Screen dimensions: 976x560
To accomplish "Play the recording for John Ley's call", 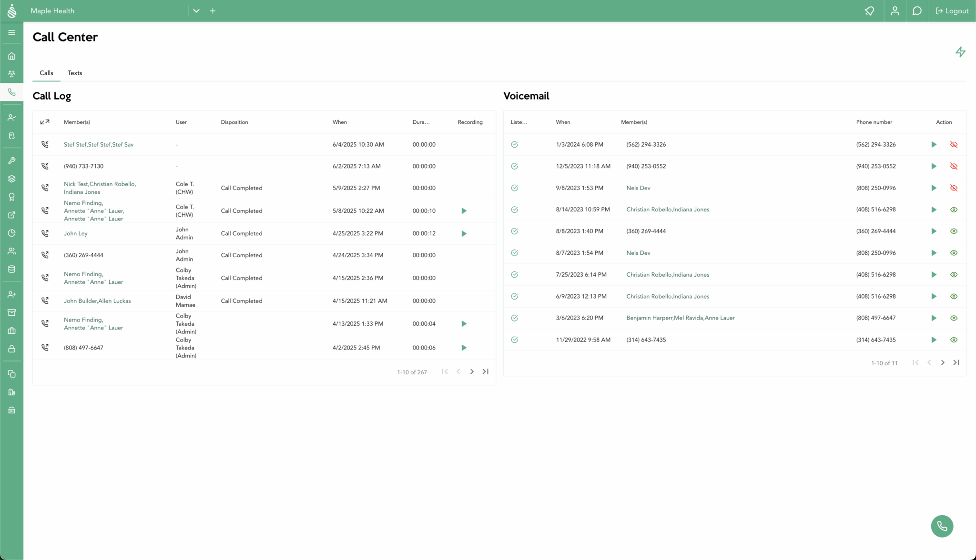I will coord(464,233).
